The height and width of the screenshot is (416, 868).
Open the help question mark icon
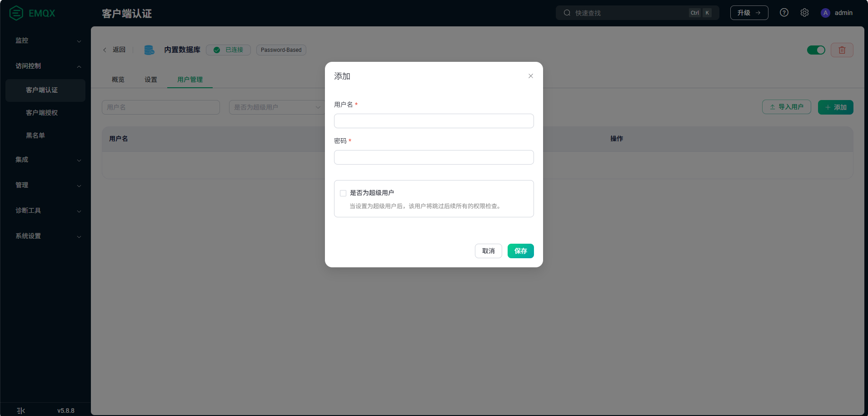tap(784, 13)
